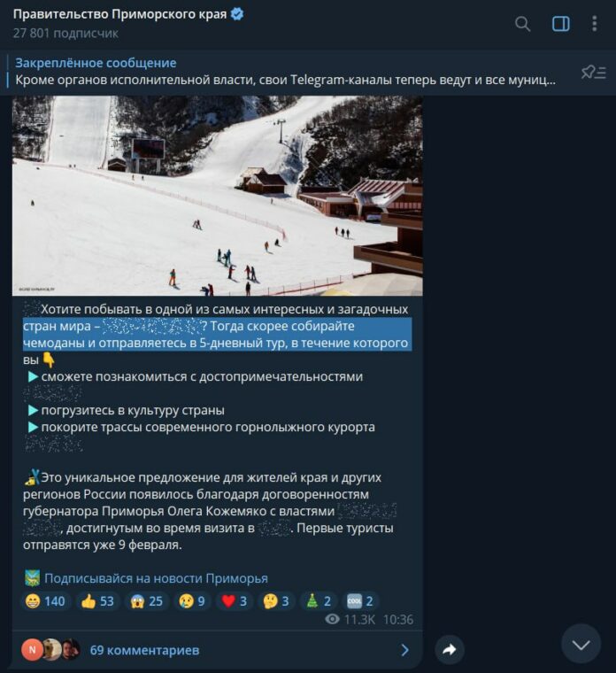
Task: Follow the Подписывайся на новости Приморья link
Action: pos(156,578)
